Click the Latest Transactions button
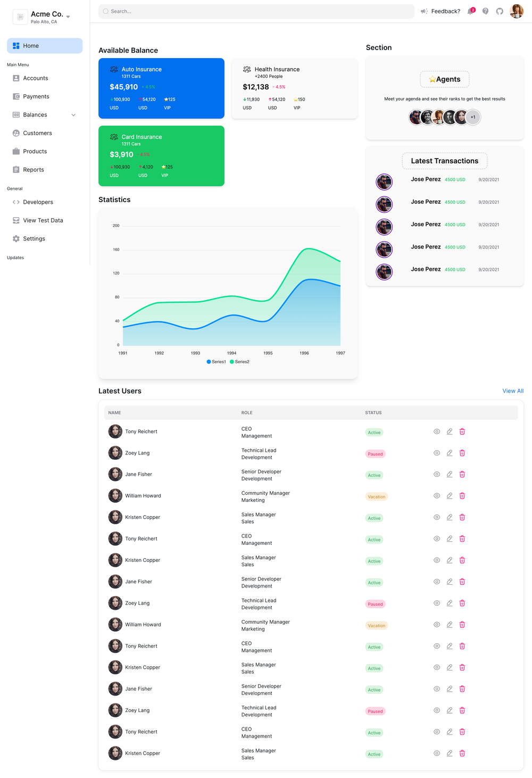Screen dimensions: 532x778 coord(445,161)
